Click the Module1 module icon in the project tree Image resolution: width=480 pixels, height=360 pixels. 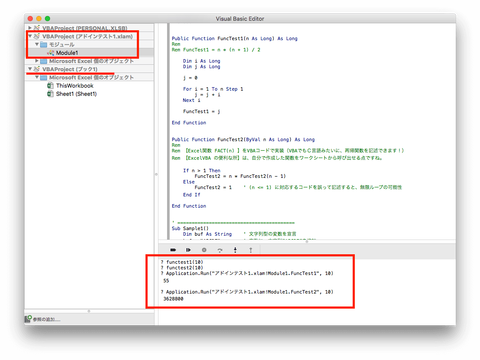pos(51,53)
